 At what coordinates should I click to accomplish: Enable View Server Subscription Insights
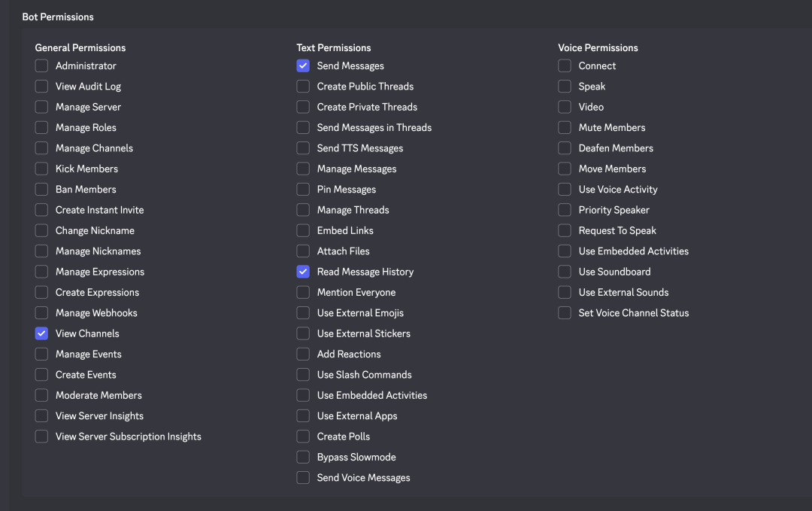point(41,436)
